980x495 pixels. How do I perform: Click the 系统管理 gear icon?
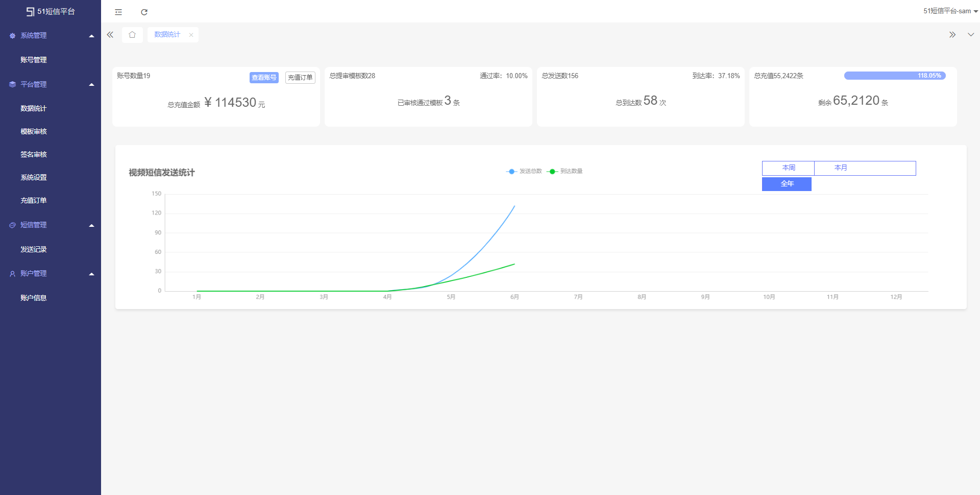(x=12, y=36)
